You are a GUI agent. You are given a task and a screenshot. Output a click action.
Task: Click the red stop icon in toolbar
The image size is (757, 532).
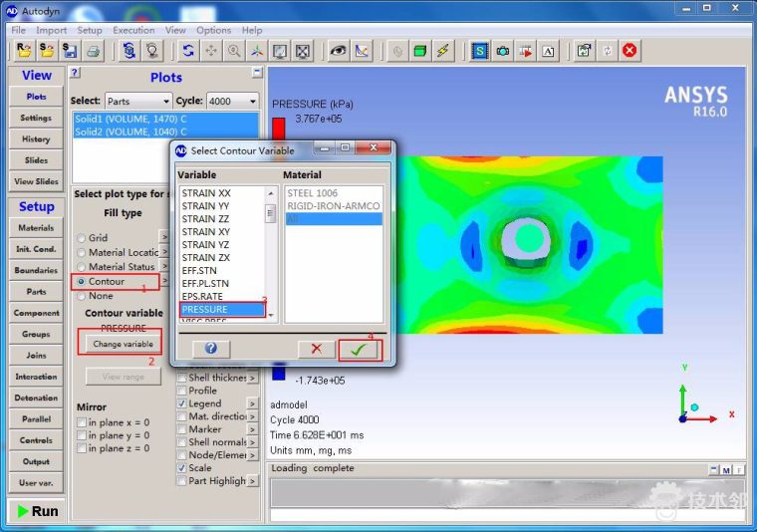click(x=630, y=51)
